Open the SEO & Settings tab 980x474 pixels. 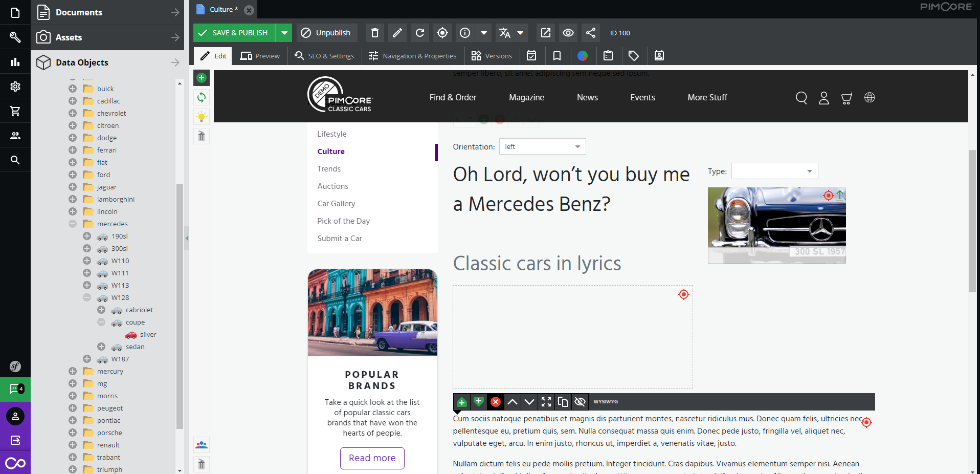coord(324,56)
